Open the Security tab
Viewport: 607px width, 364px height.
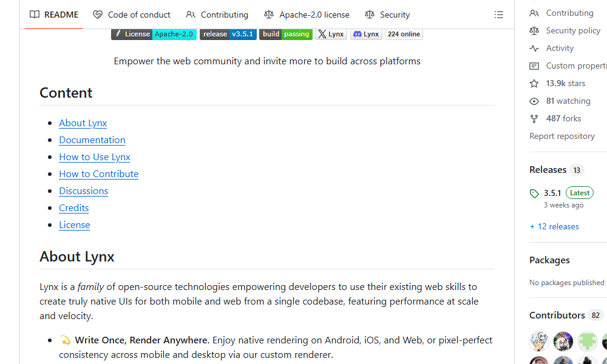387,15
